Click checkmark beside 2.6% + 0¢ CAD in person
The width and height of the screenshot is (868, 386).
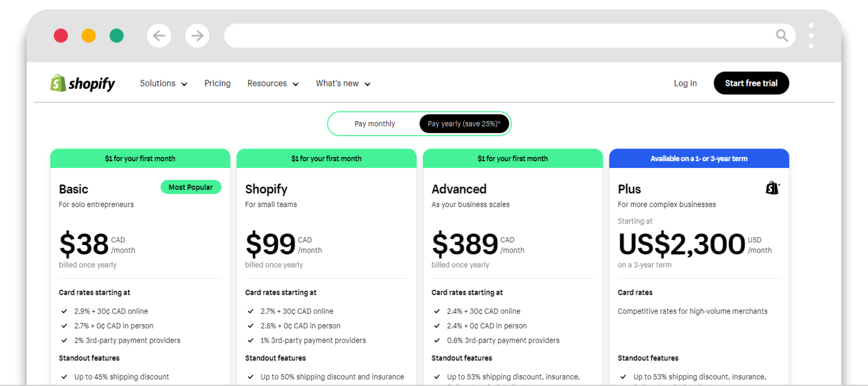(x=250, y=326)
